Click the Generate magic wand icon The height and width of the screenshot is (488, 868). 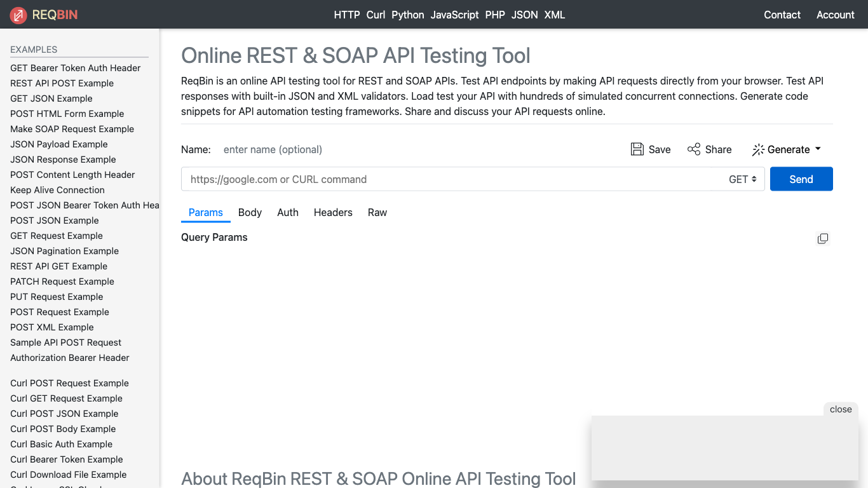pos(758,150)
